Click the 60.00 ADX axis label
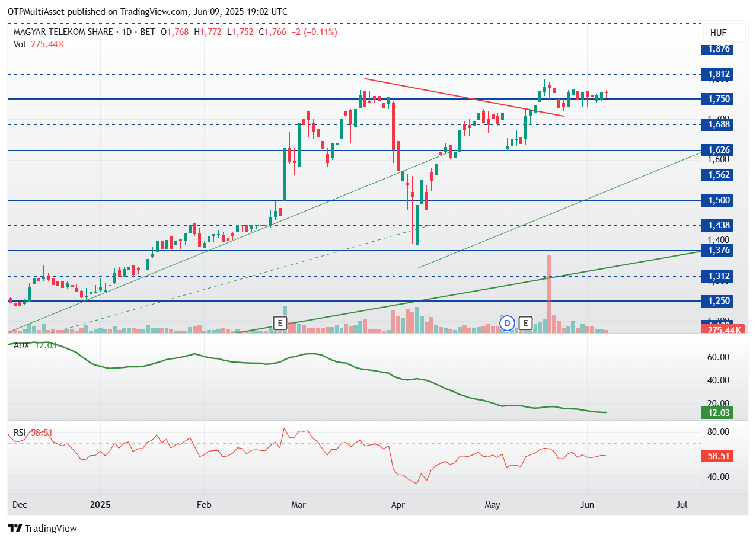This screenshot has width=756, height=541. [x=718, y=357]
